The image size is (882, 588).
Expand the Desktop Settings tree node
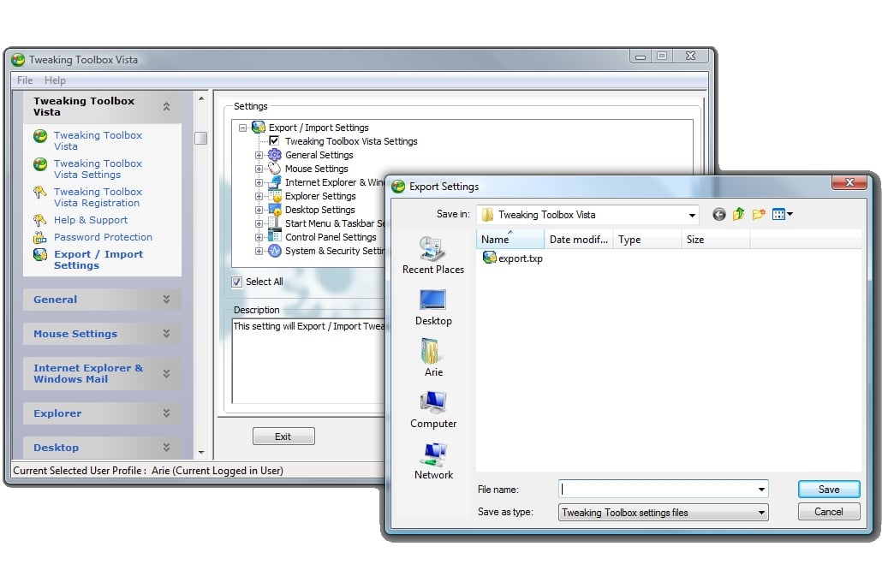click(x=259, y=210)
